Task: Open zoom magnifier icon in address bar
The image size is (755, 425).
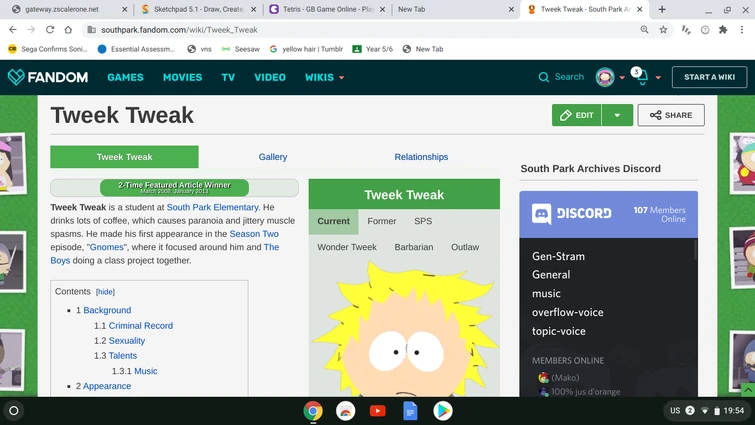Action: pyautogui.click(x=644, y=30)
